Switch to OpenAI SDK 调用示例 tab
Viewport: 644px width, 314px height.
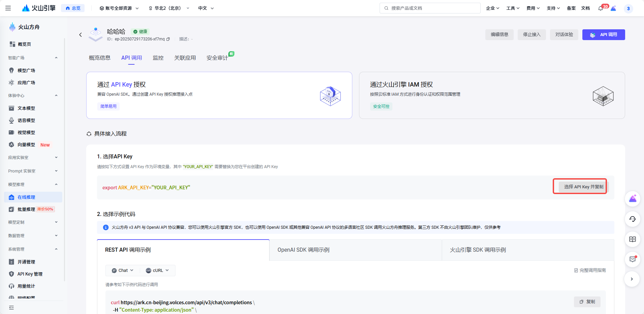356,250
